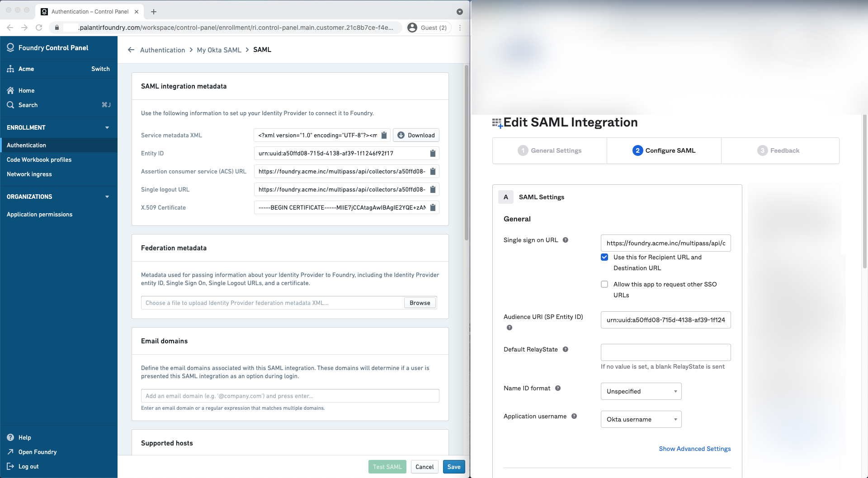
Task: Save the SAML configuration
Action: [454, 467]
